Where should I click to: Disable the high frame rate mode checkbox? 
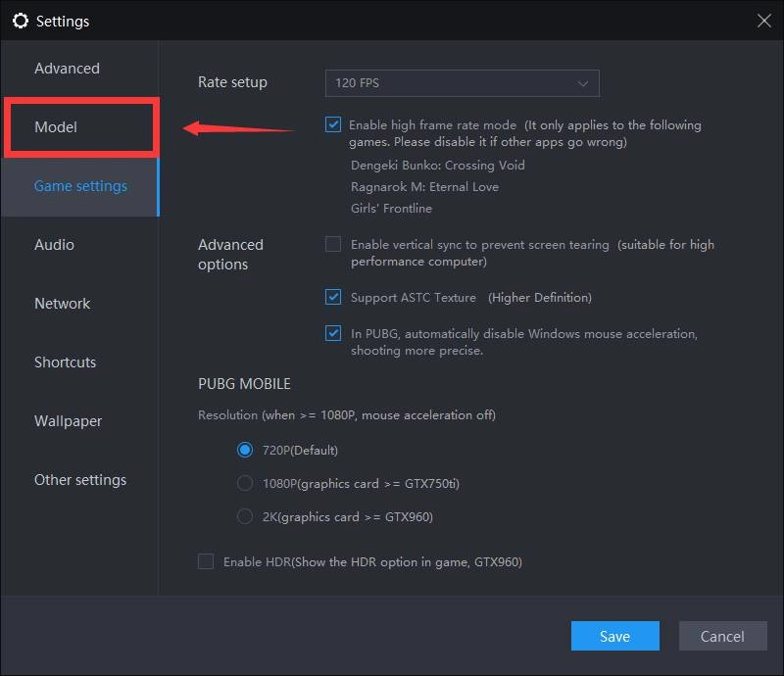coord(334,125)
